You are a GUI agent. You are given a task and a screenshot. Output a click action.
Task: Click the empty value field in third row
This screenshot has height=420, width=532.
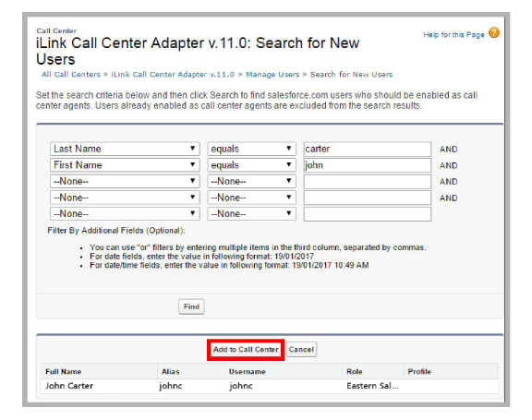[x=368, y=181]
